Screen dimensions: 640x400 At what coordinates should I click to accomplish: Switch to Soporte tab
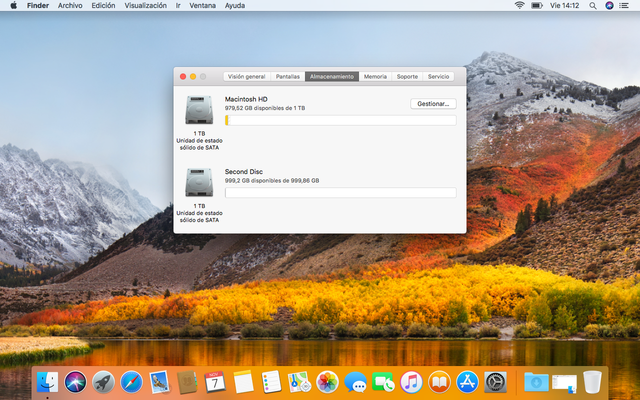[x=407, y=76]
